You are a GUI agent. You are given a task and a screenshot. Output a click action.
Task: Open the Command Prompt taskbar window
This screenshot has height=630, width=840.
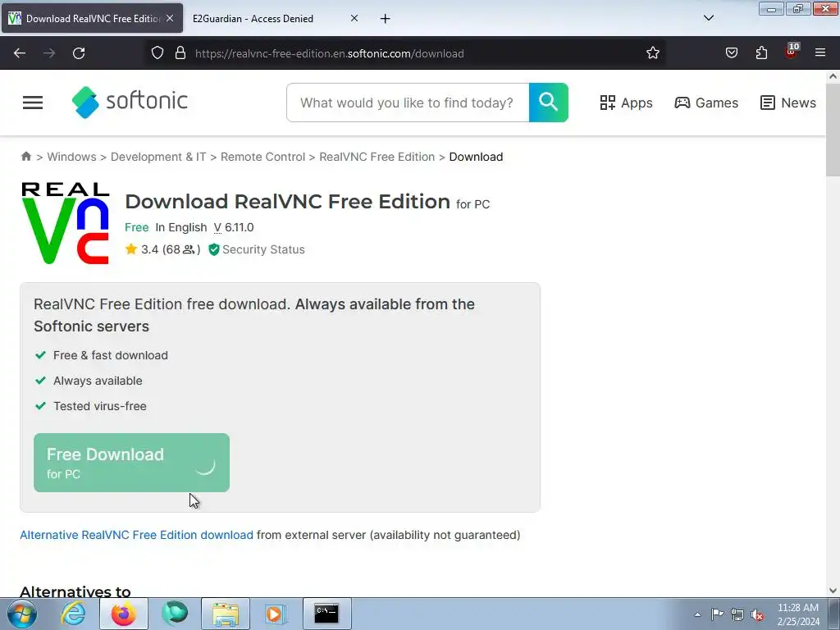coord(326,614)
